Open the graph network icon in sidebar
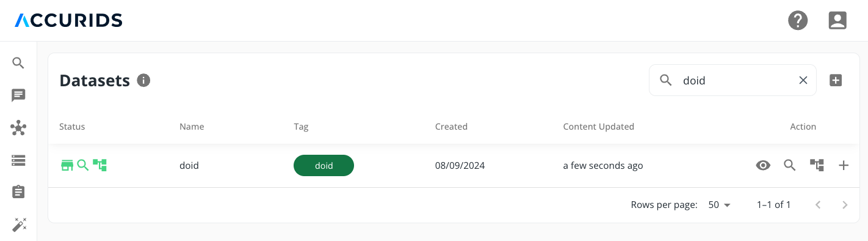This screenshot has width=868, height=241. click(18, 128)
